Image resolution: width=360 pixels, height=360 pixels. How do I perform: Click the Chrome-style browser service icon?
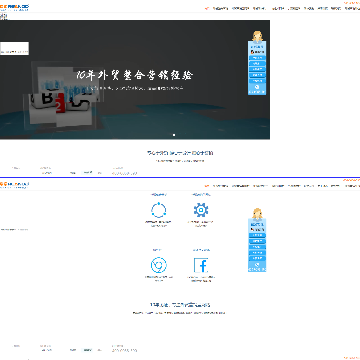click(x=159, y=265)
